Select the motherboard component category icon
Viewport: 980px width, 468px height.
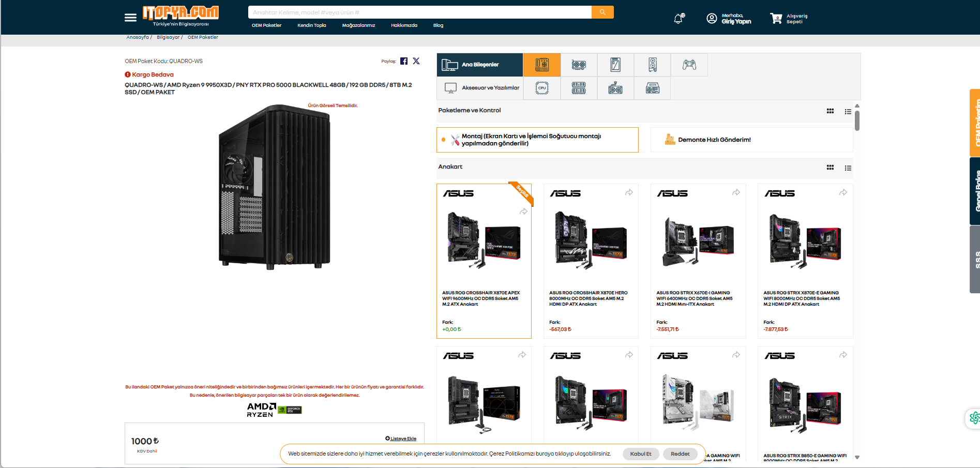(x=542, y=65)
